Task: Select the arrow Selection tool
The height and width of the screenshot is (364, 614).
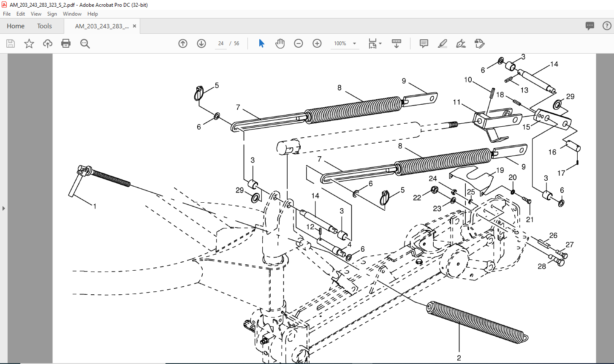Action: (261, 43)
